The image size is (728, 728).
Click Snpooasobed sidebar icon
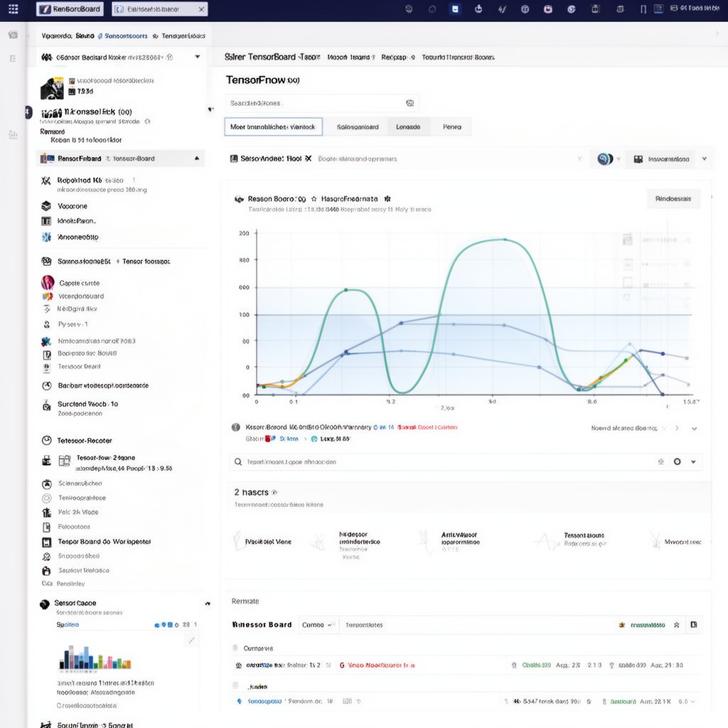click(46, 556)
